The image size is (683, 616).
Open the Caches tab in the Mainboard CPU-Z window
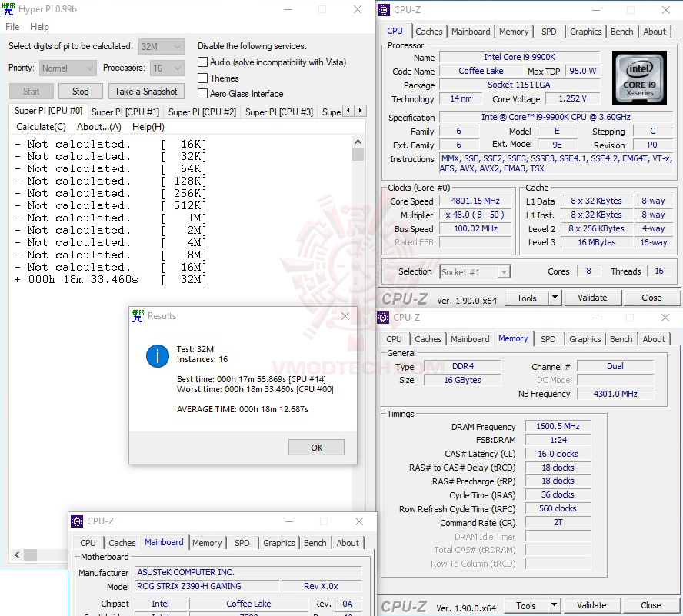122,543
